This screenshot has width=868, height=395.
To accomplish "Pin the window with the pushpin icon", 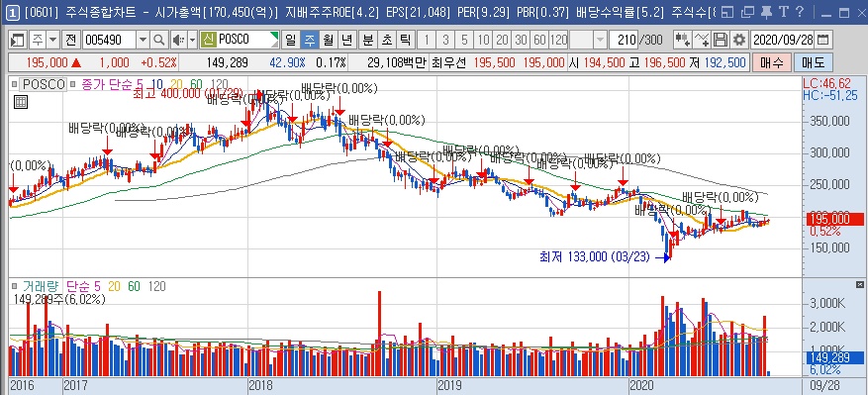I will click(x=766, y=12).
